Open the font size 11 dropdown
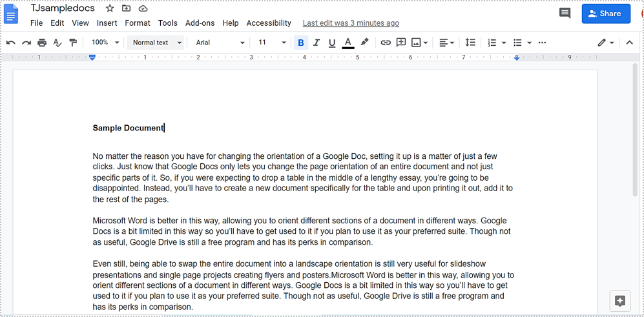 point(272,43)
